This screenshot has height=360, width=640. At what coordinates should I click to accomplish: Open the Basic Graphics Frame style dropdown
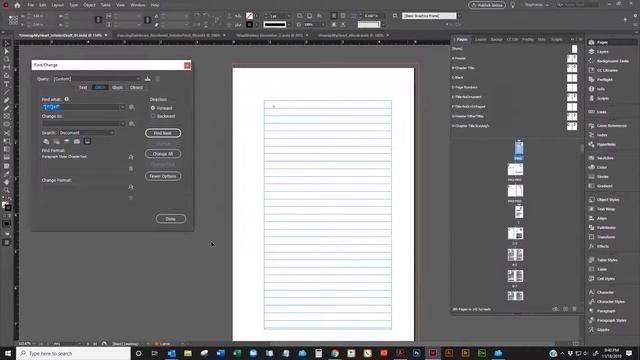[x=460, y=16]
